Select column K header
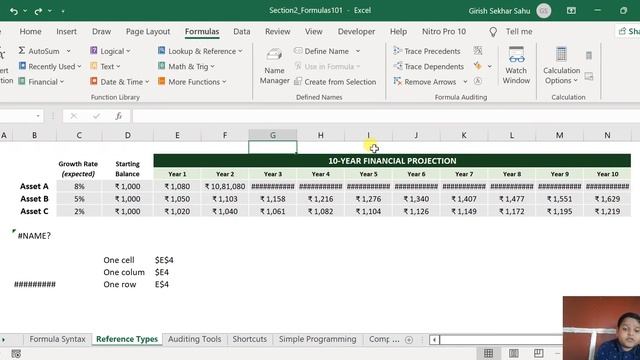 (x=464, y=135)
